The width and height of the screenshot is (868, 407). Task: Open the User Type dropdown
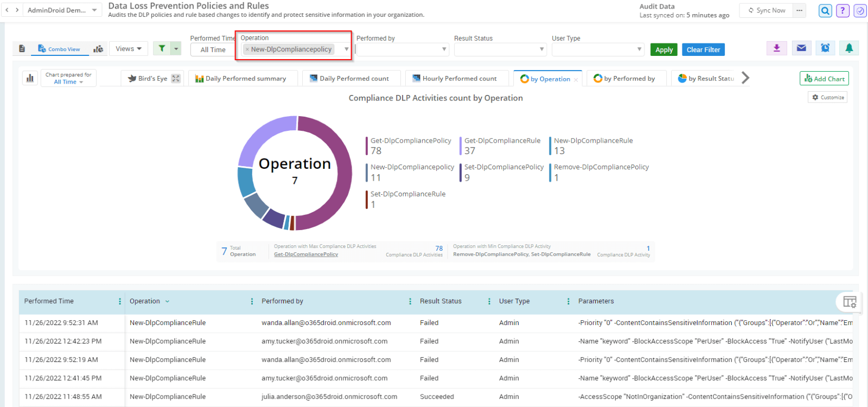[x=597, y=49]
